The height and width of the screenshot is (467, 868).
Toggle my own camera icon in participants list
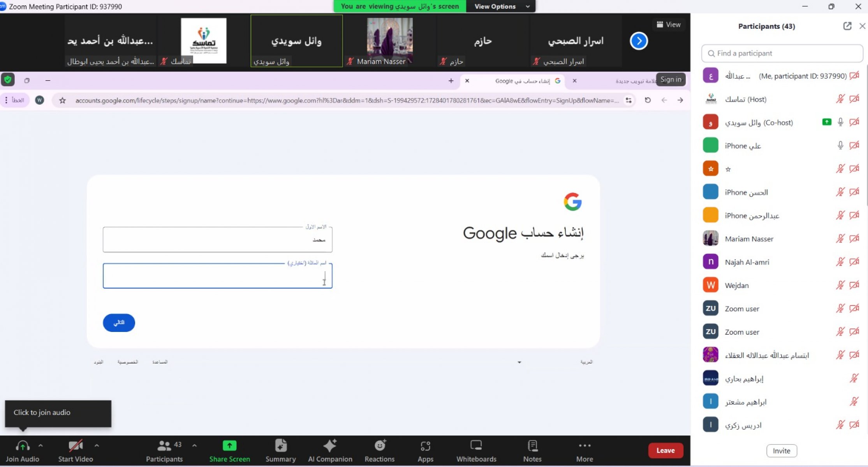854,75
